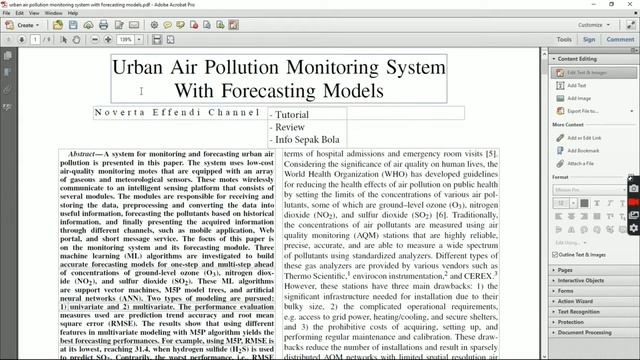Open the Signatures sidebar icon
Viewport: 640px width, 360px height.
pyautogui.click(x=7, y=107)
